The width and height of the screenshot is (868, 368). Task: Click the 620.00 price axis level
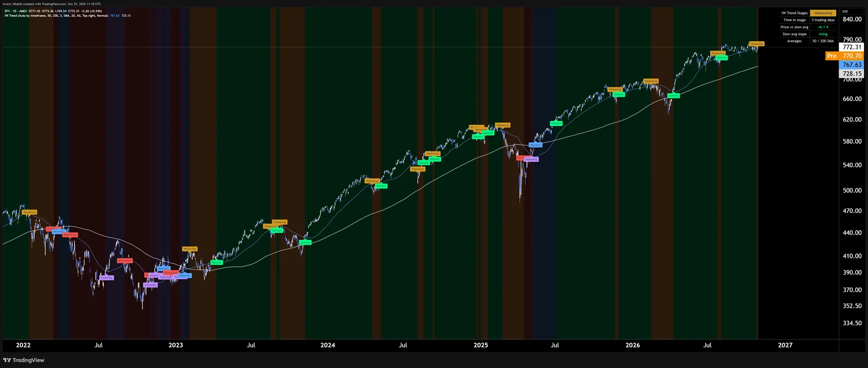coord(852,119)
